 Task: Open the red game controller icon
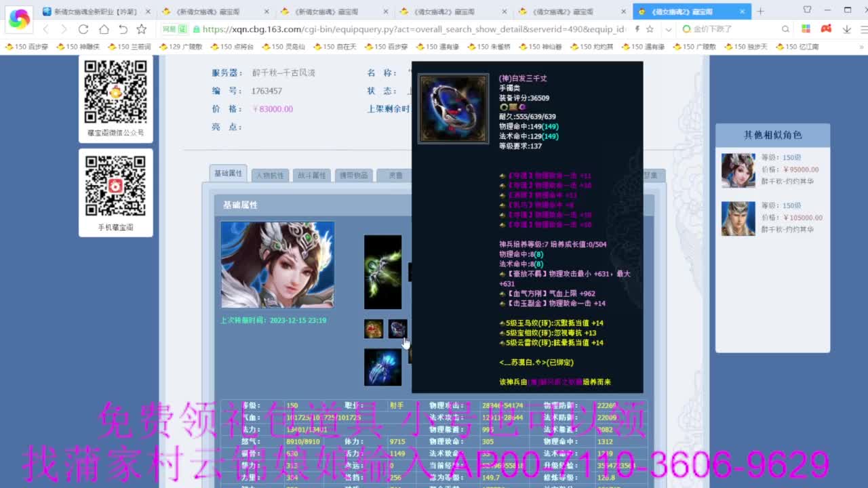point(826,29)
